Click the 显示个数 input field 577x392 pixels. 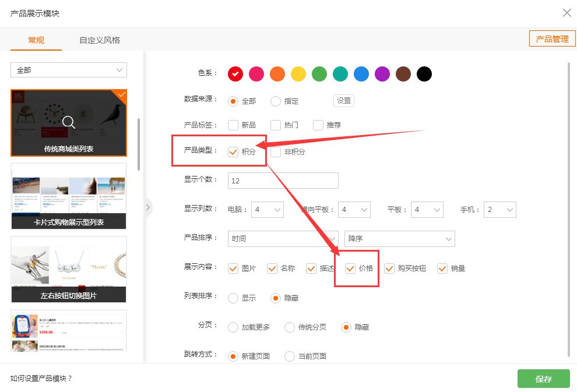coord(283,181)
